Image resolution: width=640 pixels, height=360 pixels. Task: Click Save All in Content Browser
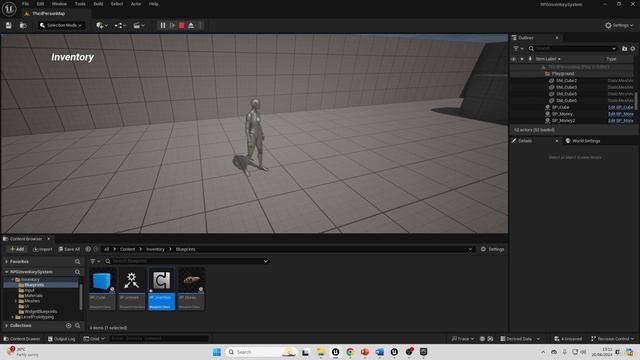(x=69, y=249)
